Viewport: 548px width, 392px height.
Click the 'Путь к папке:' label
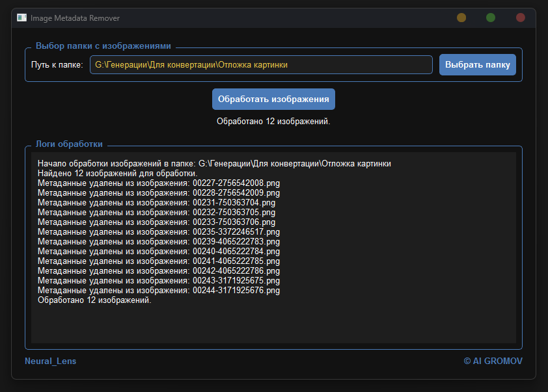(x=57, y=65)
